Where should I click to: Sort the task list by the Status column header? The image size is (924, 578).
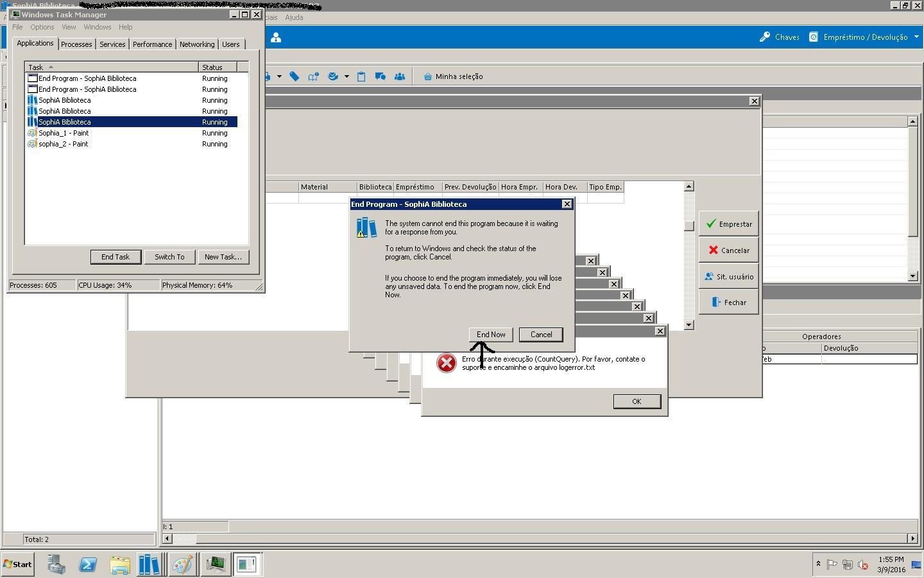point(218,67)
